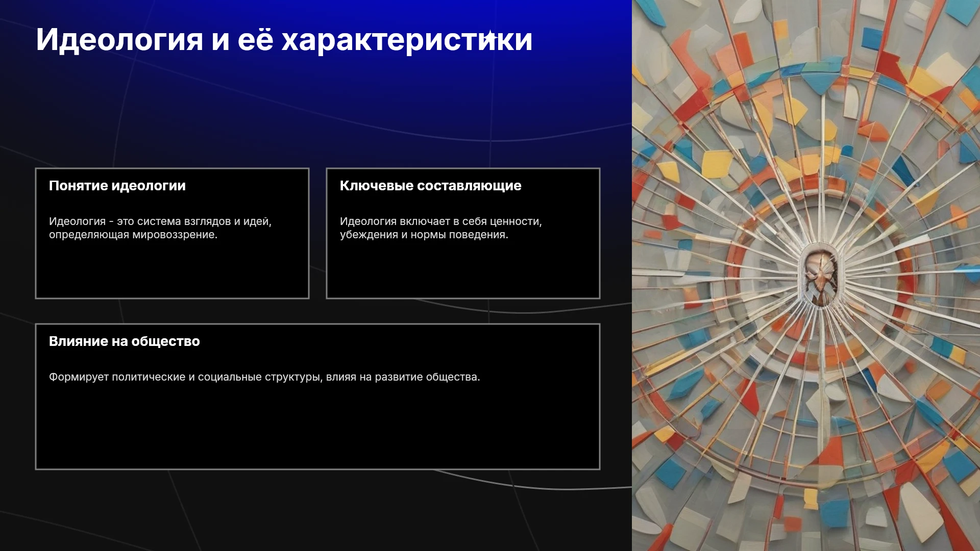980x551 pixels.
Task: Select the 'Понятие идеологии' card heading
Action: click(x=117, y=186)
